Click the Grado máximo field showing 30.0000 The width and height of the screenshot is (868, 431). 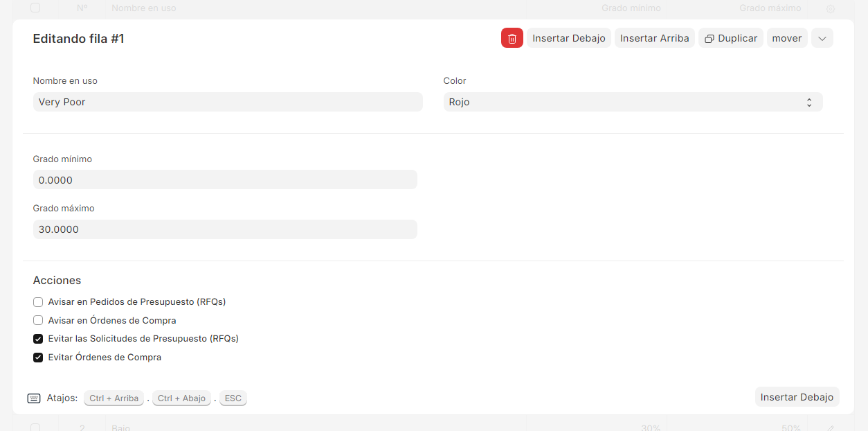click(225, 229)
